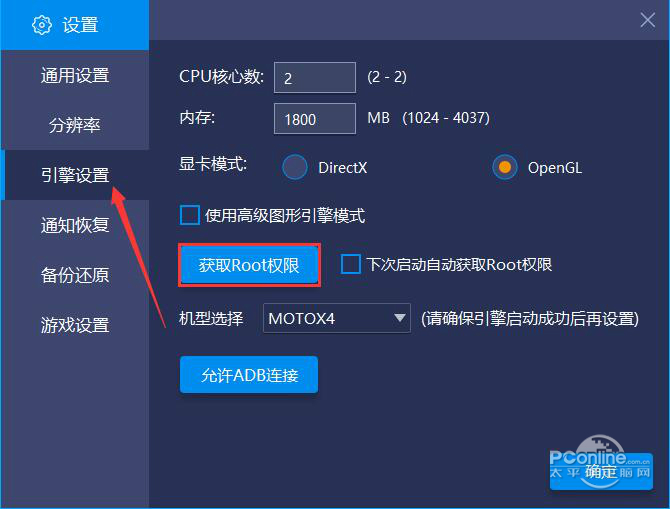Open the 通用设置 tab

coord(75,75)
